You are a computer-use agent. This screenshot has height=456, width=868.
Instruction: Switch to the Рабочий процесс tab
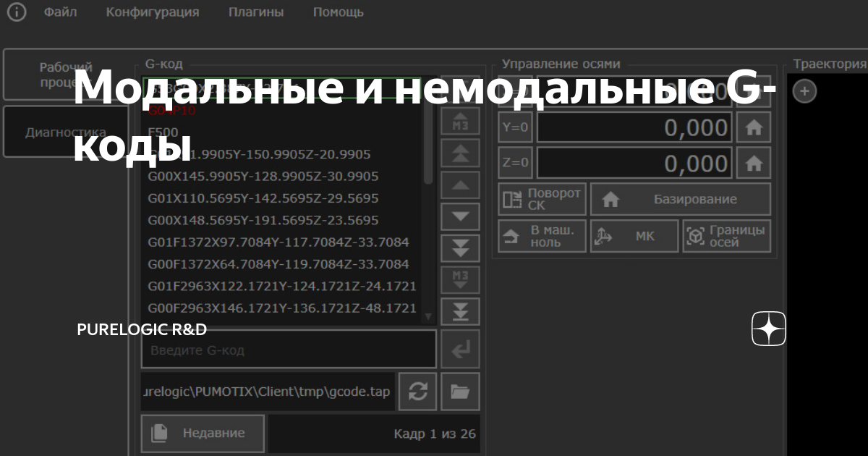66,75
